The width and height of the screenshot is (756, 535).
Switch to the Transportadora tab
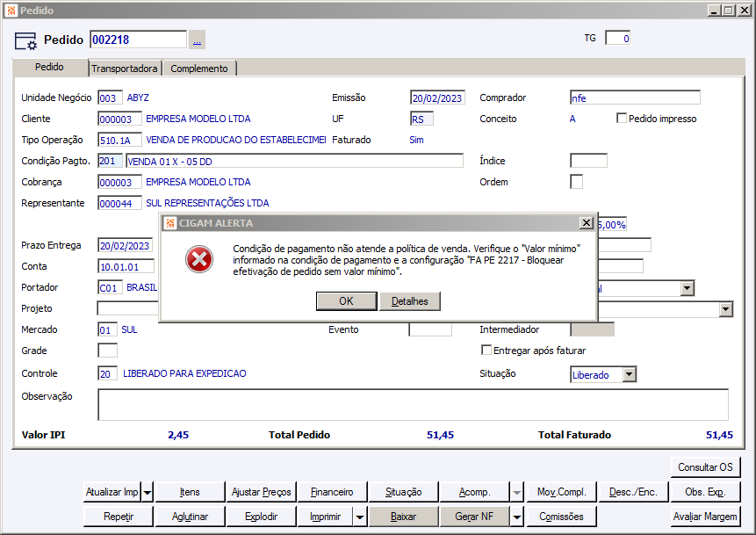(x=125, y=69)
